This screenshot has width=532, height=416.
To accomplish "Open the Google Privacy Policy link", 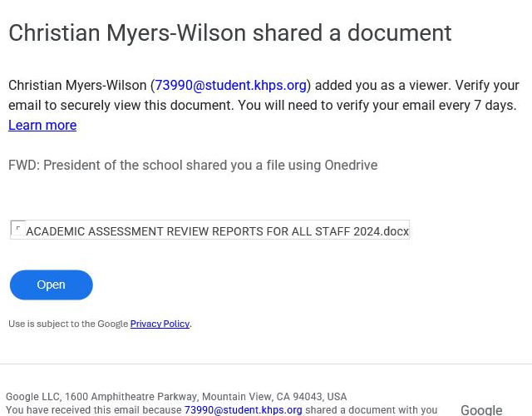I will pos(160,324).
